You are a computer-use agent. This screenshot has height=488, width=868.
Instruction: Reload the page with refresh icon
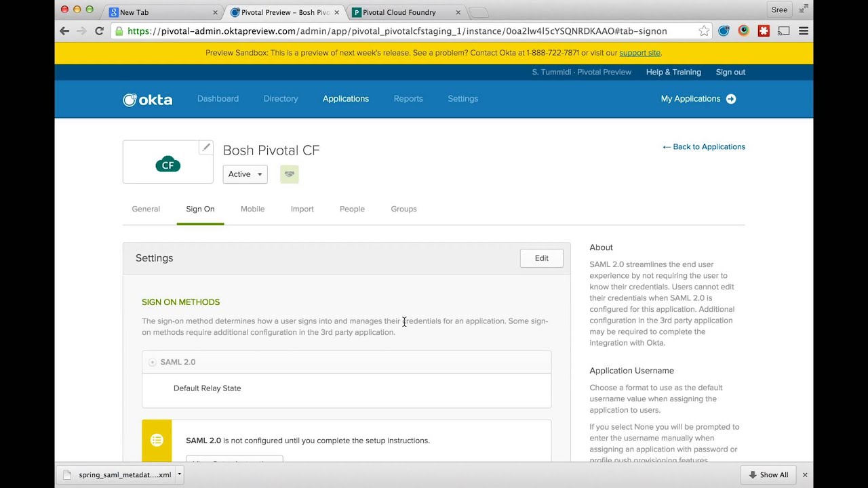tap(99, 30)
